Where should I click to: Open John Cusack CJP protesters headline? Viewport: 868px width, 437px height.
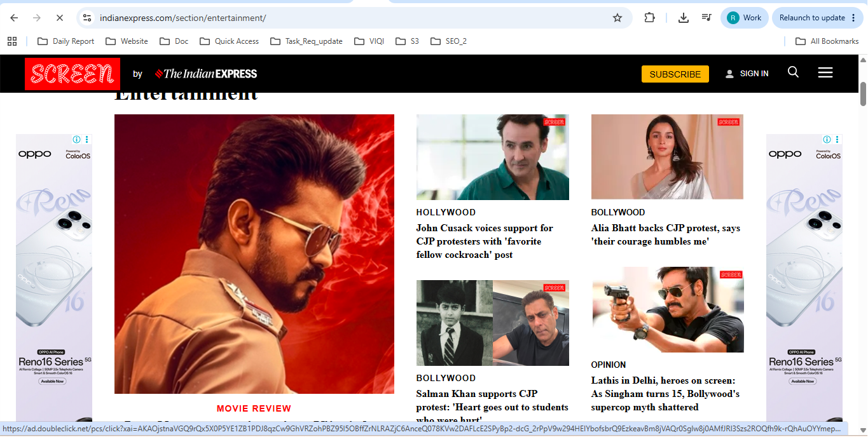pos(485,241)
